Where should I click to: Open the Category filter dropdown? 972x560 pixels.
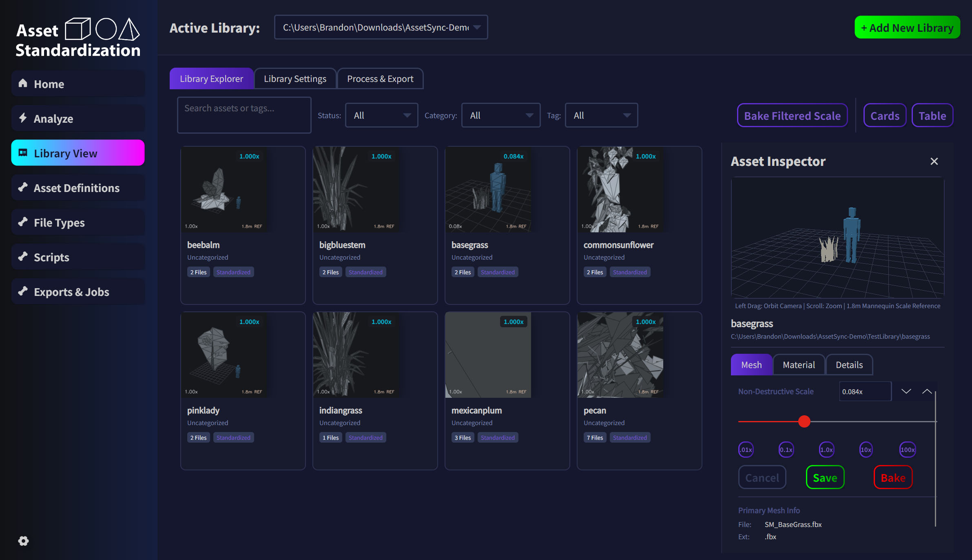point(500,115)
